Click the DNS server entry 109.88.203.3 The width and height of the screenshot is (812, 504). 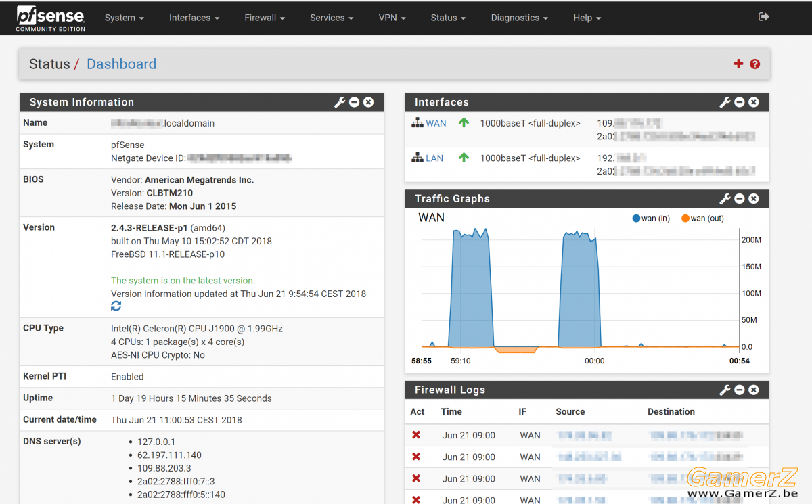point(164,468)
